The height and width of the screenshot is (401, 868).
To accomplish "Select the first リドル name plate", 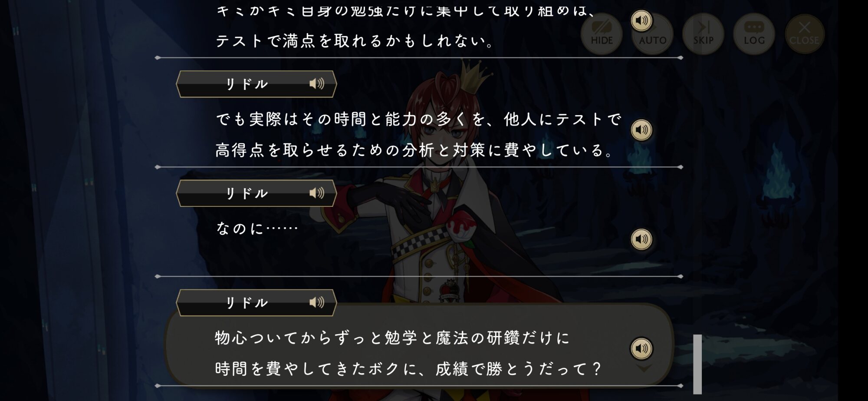I will (x=256, y=84).
